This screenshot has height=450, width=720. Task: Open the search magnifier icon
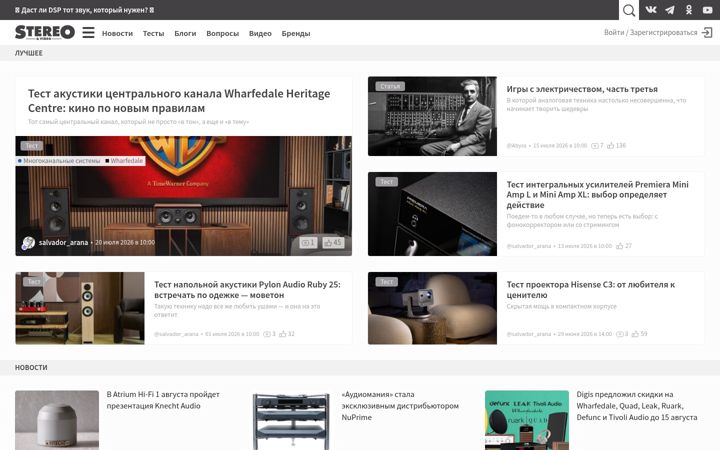(x=629, y=10)
